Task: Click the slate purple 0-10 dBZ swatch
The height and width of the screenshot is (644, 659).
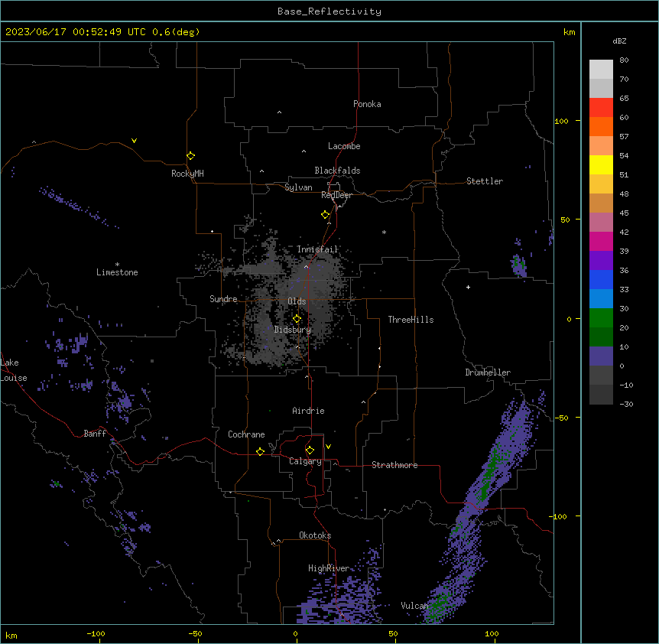Action: [601, 356]
